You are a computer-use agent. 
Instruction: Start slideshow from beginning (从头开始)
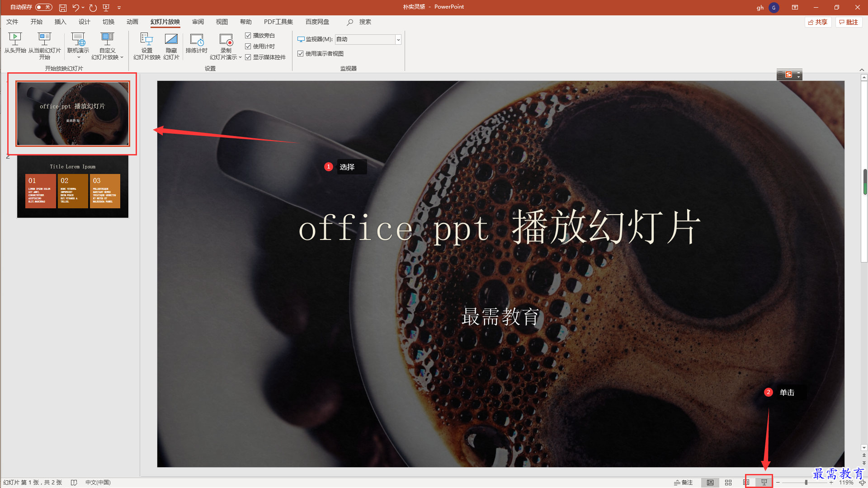[15, 43]
